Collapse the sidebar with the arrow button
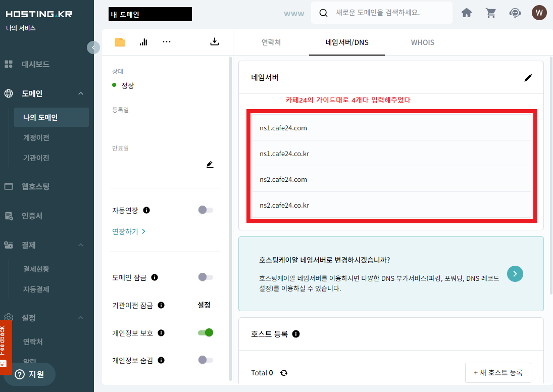 click(93, 47)
